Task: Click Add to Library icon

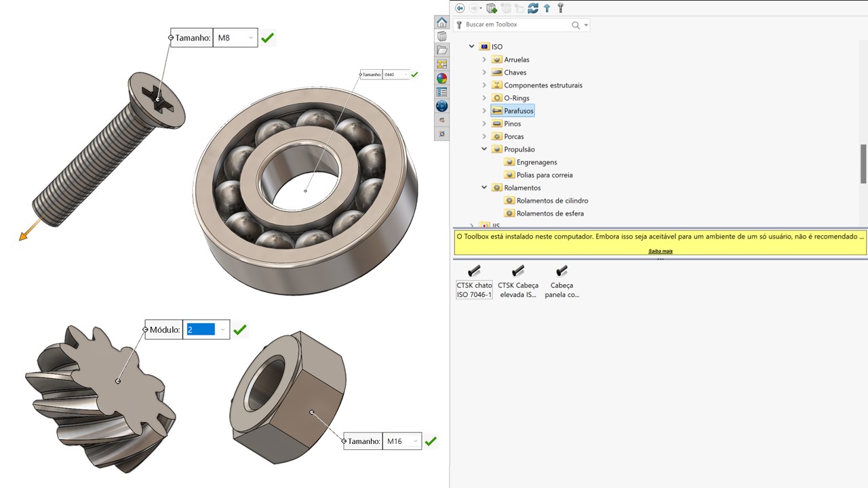Action: click(x=492, y=8)
